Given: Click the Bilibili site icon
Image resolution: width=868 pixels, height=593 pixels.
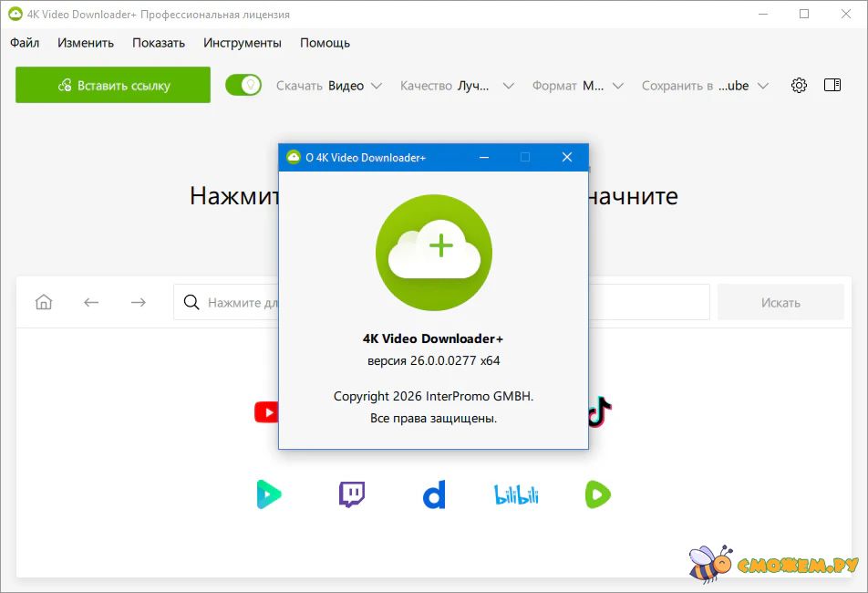Looking at the screenshot, I should click(516, 495).
